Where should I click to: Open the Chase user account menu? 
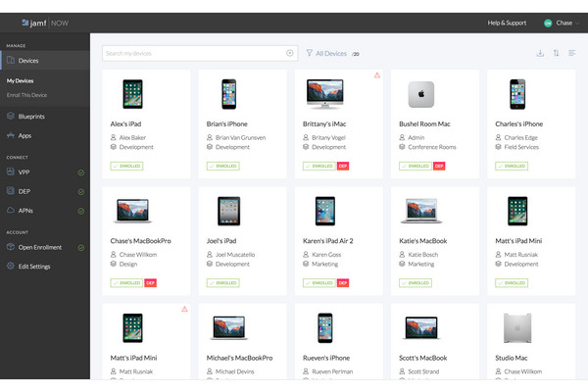[x=562, y=23]
